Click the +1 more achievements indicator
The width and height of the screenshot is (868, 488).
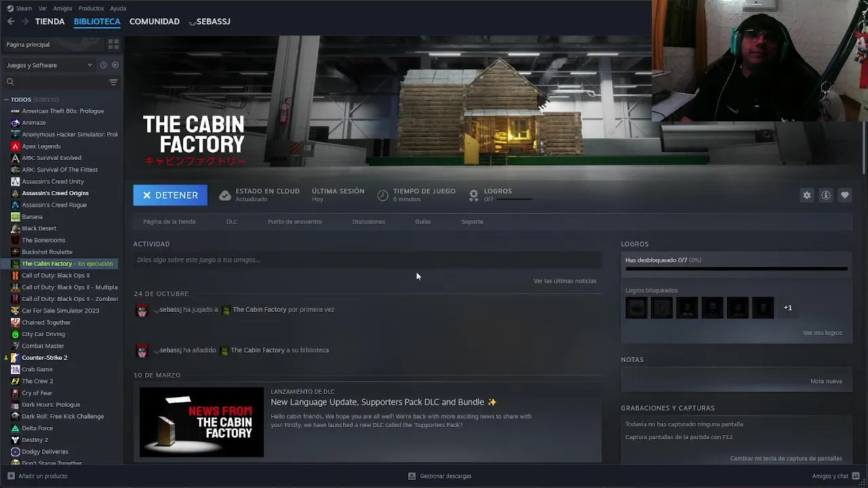(x=788, y=308)
